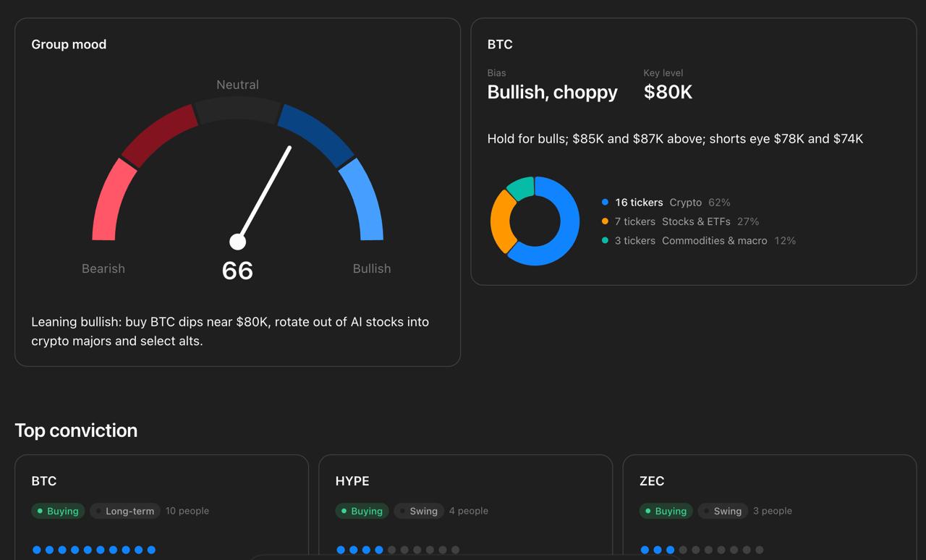
Task: Click the "10 people" count
Action: [187, 511]
